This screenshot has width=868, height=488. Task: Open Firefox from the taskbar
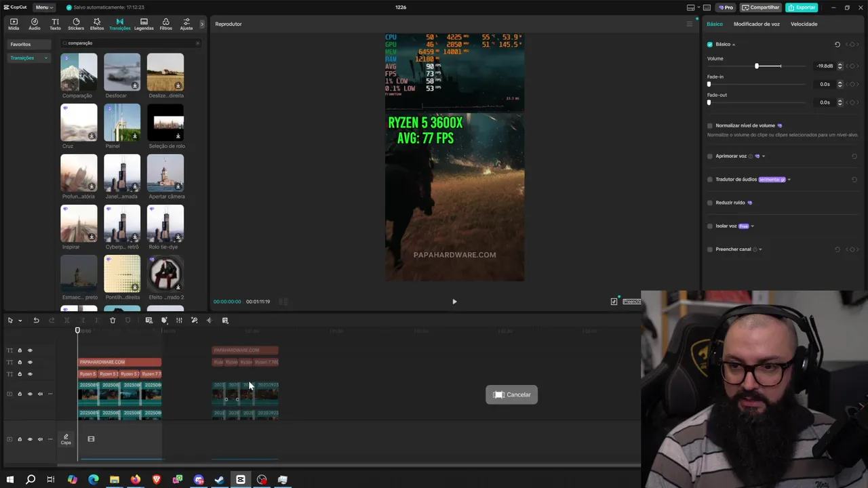(136, 480)
